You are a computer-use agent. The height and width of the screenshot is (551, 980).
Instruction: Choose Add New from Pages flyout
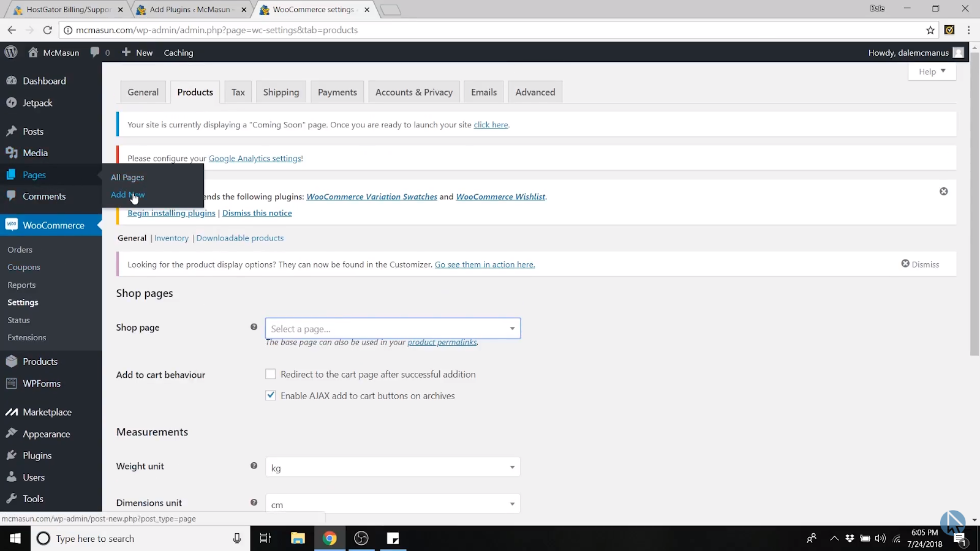click(x=128, y=195)
